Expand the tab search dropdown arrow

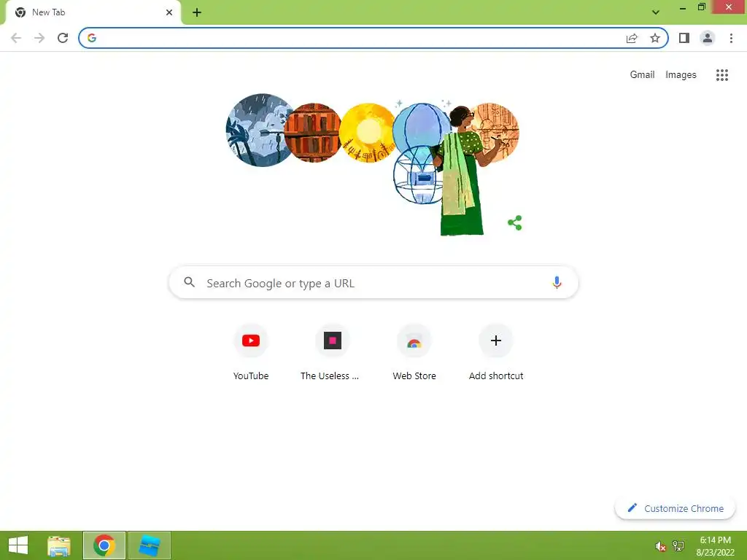tap(656, 12)
